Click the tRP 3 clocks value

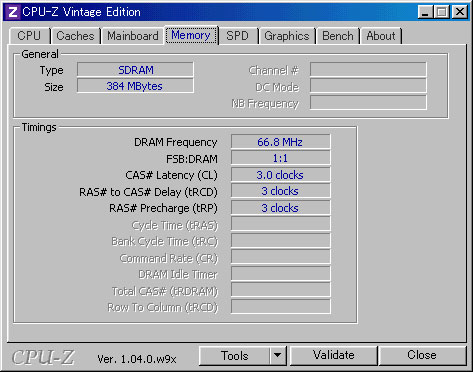pyautogui.click(x=280, y=208)
